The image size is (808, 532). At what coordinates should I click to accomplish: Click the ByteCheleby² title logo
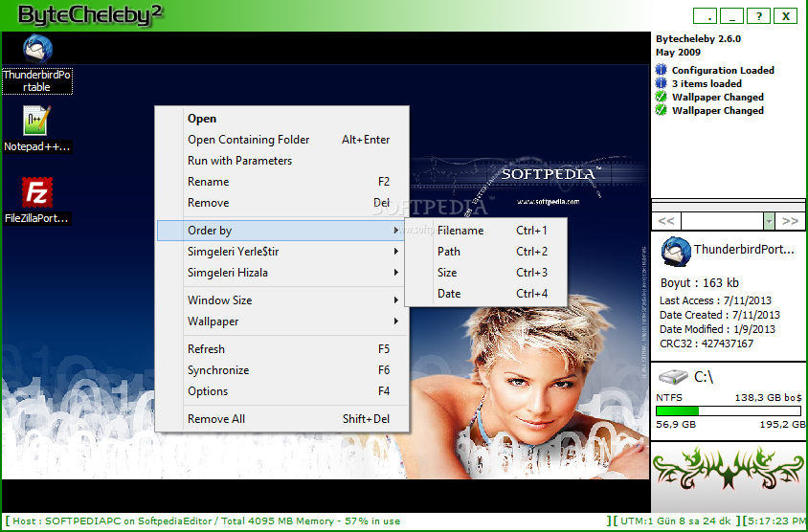pyautogui.click(x=90, y=15)
